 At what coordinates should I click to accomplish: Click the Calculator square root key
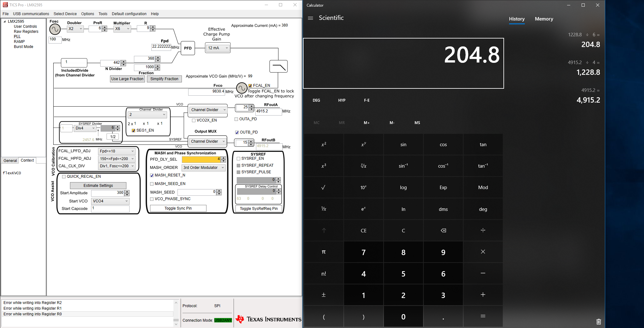point(323,188)
